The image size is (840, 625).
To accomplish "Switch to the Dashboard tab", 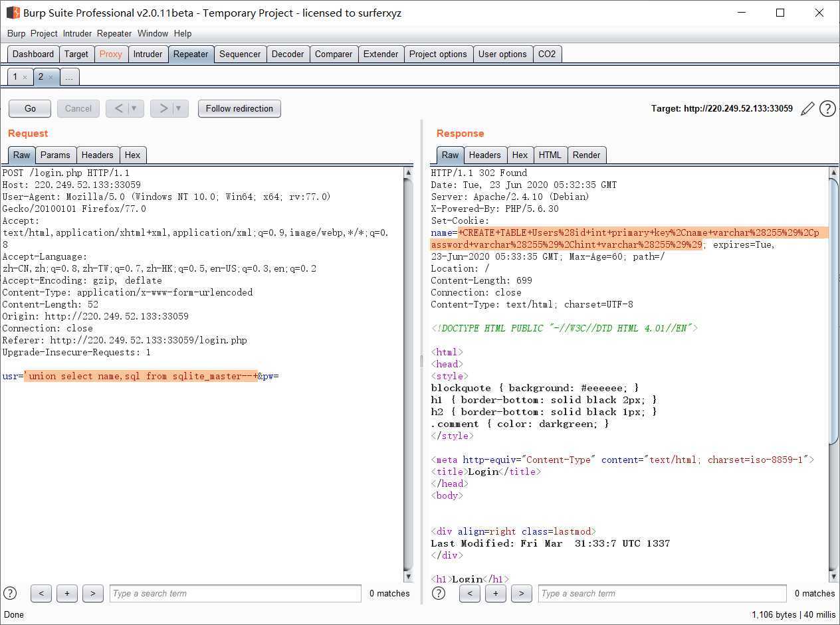I will point(33,54).
